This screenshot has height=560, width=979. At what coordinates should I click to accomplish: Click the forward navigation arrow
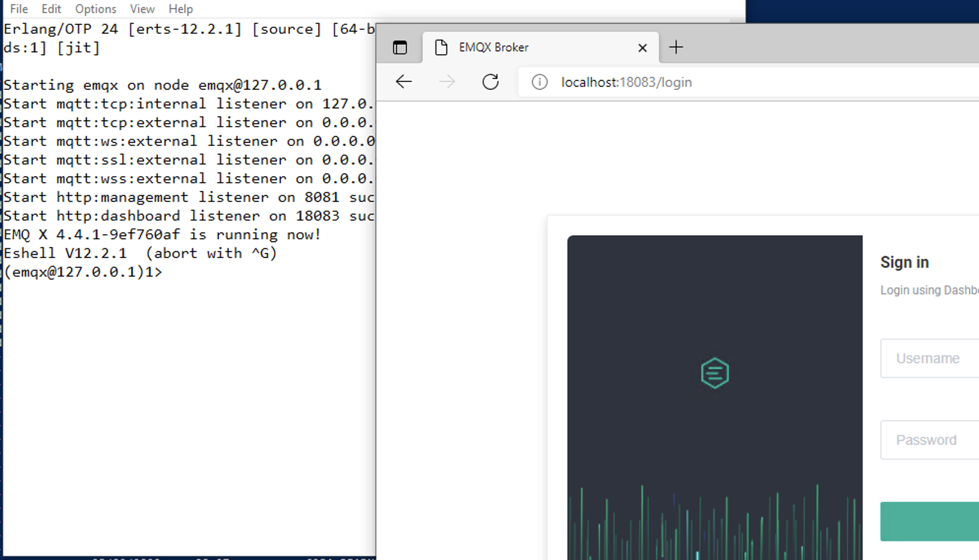pos(447,82)
